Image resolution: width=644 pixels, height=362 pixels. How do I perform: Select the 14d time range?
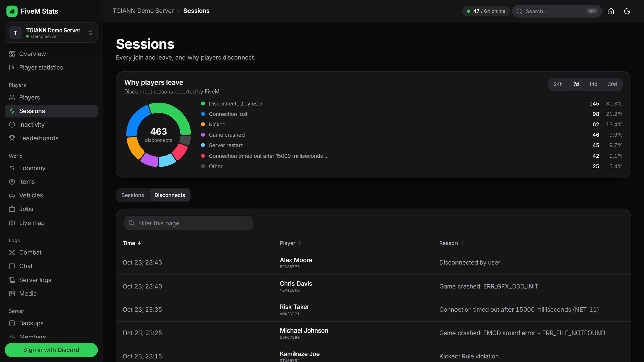[593, 84]
